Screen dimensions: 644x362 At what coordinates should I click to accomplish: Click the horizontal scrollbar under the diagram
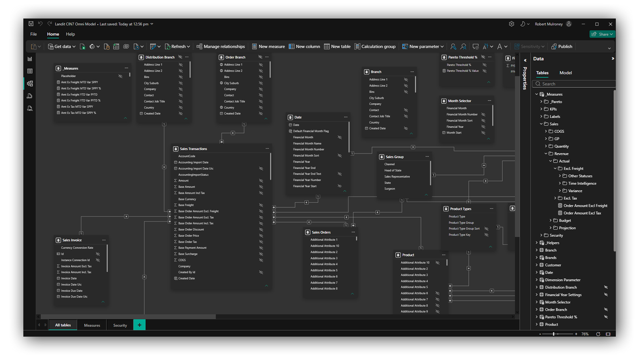tap(128, 316)
